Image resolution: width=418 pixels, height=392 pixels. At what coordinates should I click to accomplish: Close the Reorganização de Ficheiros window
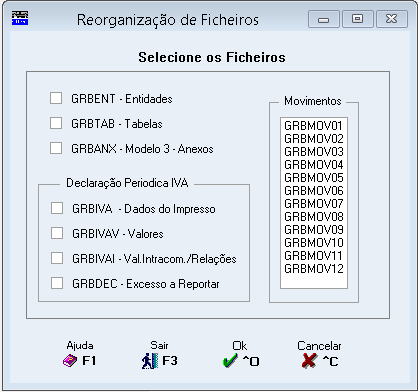392,19
